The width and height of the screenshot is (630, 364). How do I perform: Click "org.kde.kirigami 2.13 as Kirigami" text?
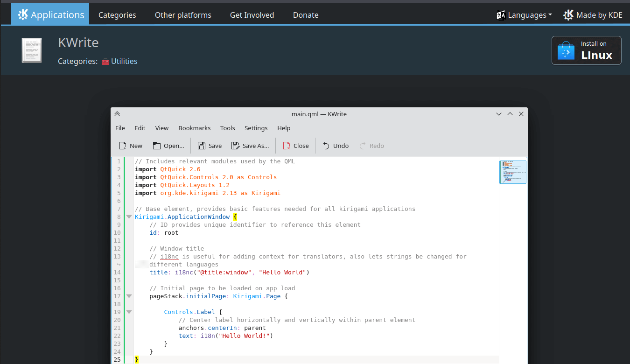click(220, 193)
